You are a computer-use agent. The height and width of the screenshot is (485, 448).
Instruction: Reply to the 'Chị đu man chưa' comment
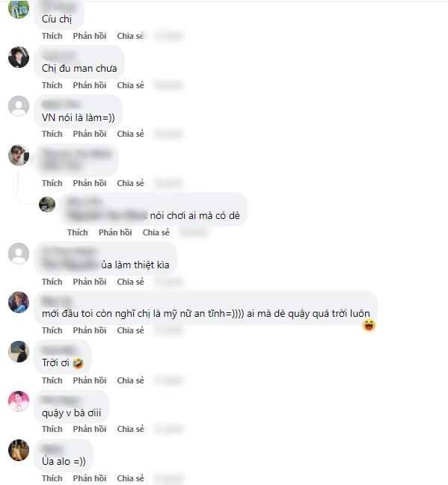coord(90,85)
